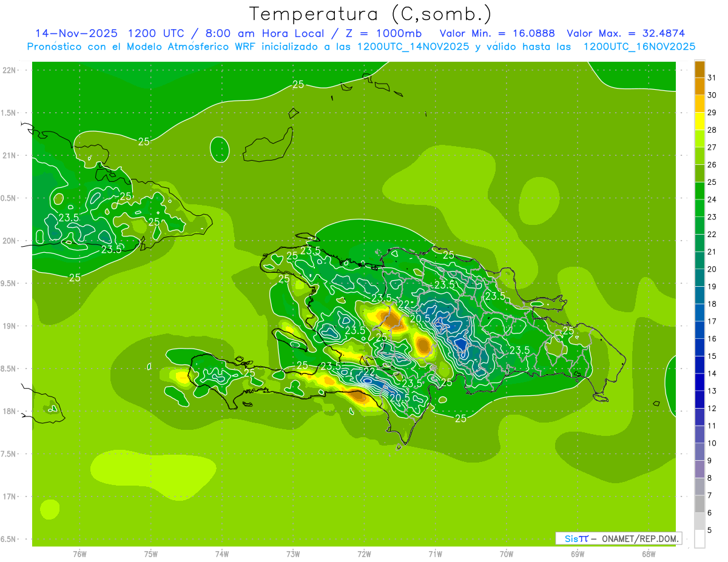Click the legend value 11
This screenshot has width=728, height=562.
click(712, 426)
